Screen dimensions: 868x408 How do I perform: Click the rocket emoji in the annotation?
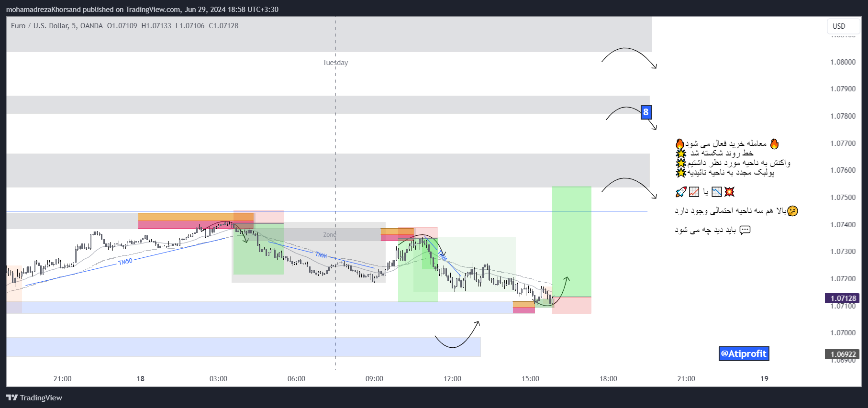pos(681,192)
